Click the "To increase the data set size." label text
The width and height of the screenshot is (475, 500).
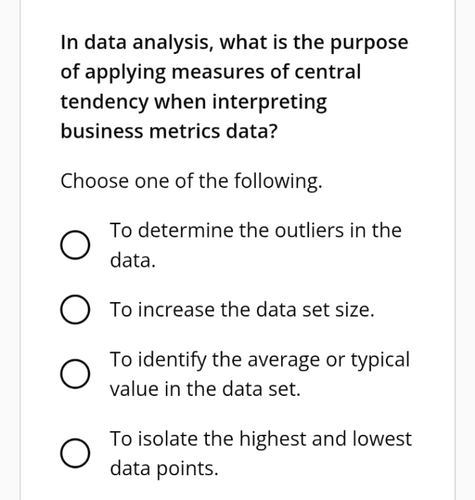click(242, 310)
